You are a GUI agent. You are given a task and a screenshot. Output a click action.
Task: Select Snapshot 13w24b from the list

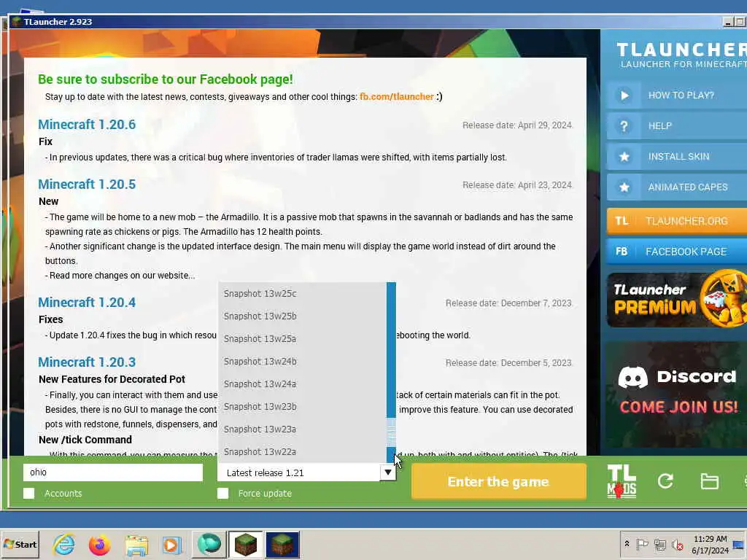[x=303, y=362]
